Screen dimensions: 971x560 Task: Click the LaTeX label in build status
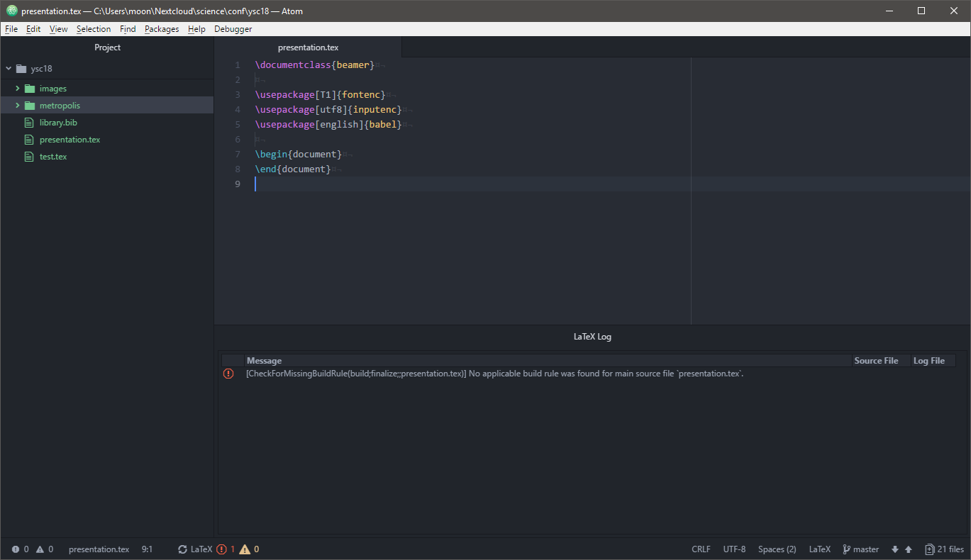click(201, 549)
